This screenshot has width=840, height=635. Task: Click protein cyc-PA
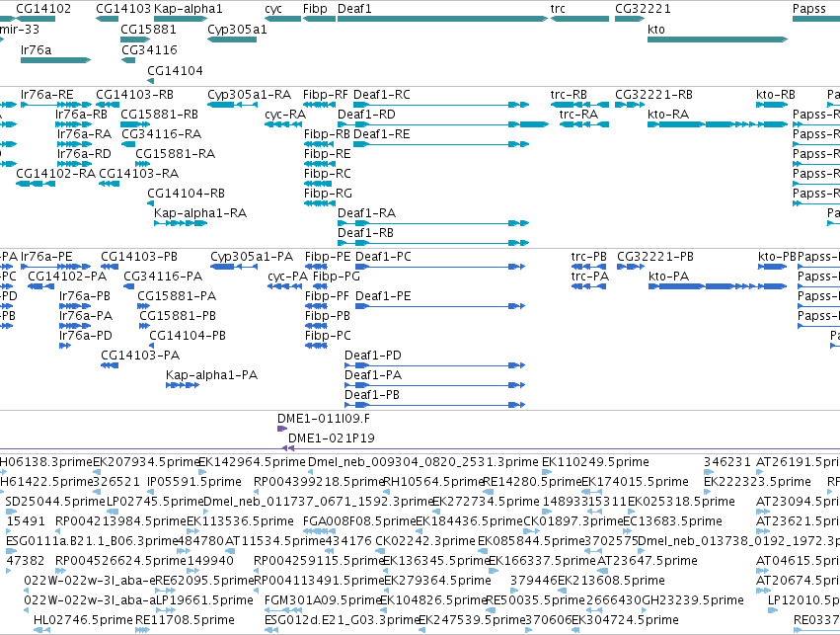(x=287, y=276)
